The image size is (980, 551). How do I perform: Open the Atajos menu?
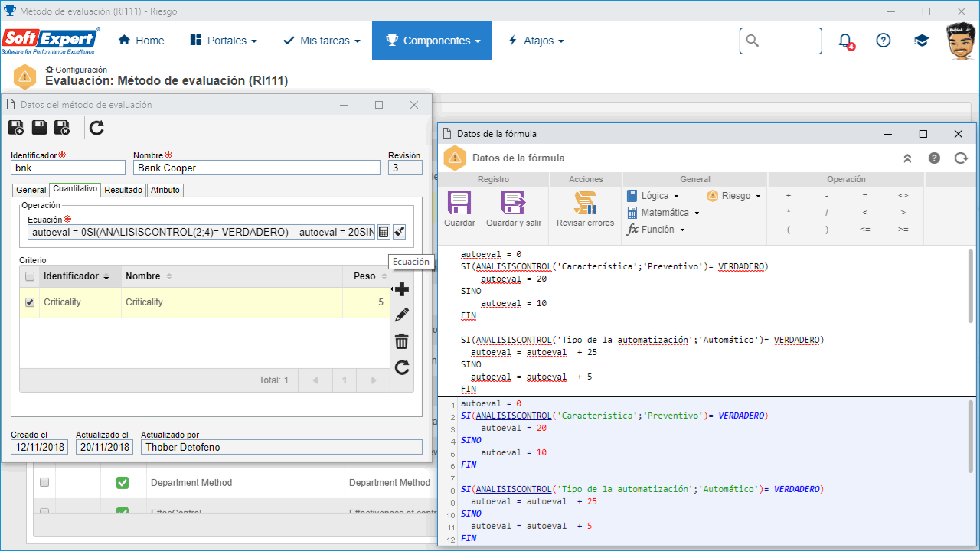535,41
